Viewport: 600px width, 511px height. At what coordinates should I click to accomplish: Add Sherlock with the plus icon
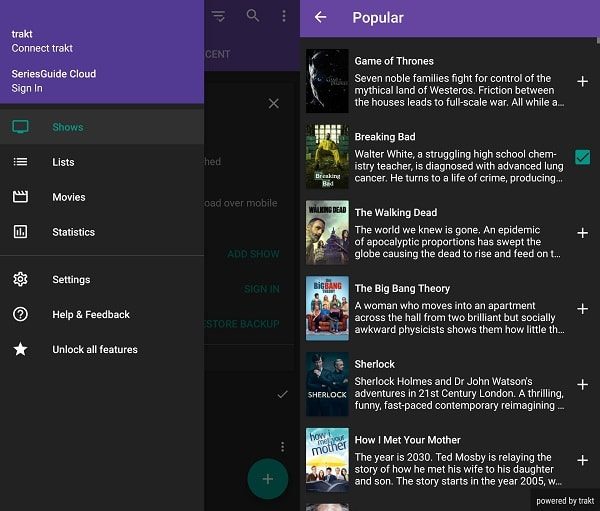click(x=582, y=384)
